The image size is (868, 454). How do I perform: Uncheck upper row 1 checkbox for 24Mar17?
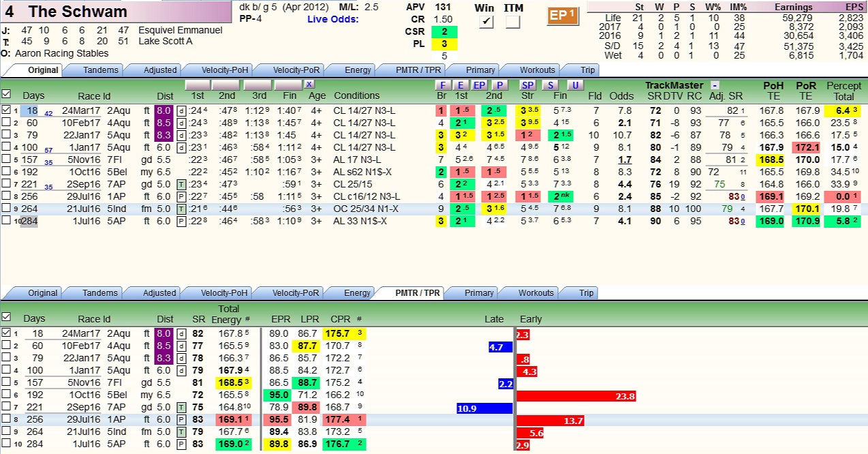coord(6,110)
